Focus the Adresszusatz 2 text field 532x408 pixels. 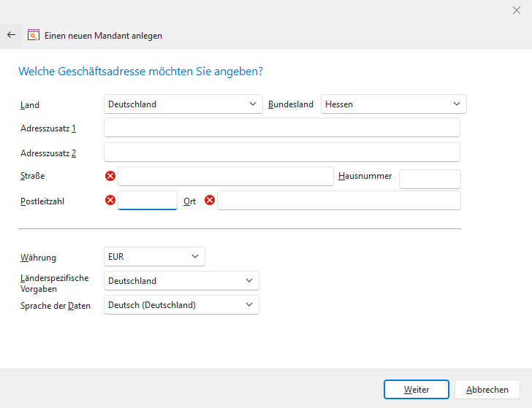tap(282, 152)
